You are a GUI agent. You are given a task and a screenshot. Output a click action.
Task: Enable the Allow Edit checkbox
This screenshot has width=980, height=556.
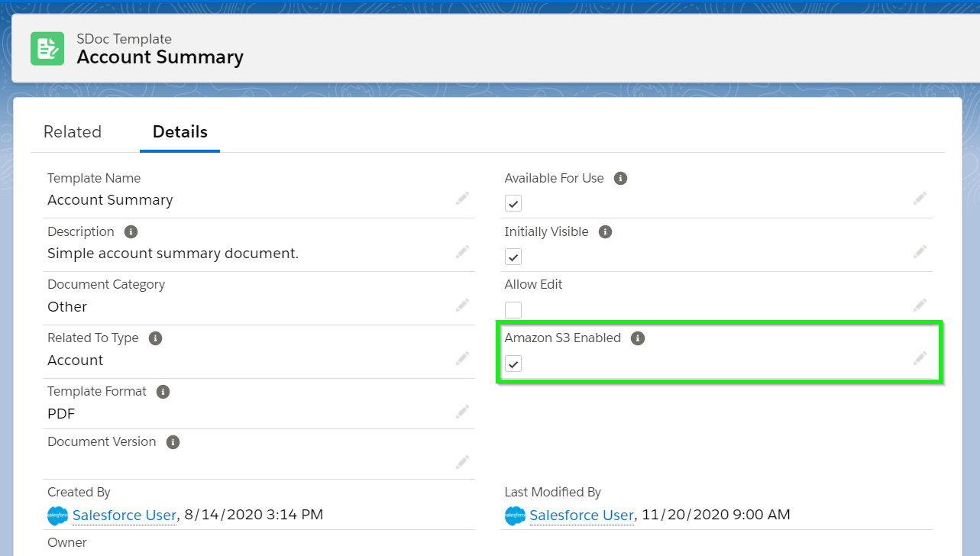point(513,309)
